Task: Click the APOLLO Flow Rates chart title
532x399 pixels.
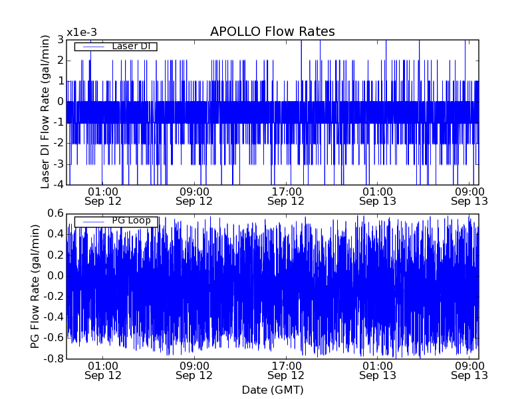Action: click(x=272, y=32)
